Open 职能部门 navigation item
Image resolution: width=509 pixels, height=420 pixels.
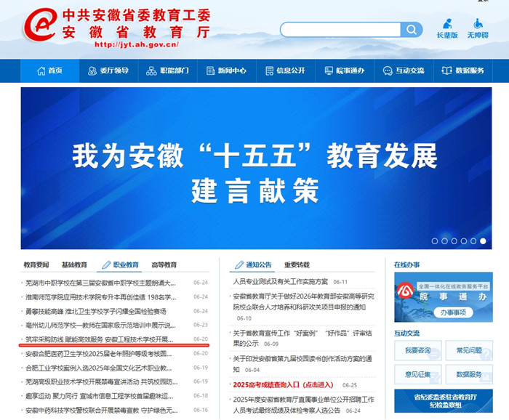167,70
